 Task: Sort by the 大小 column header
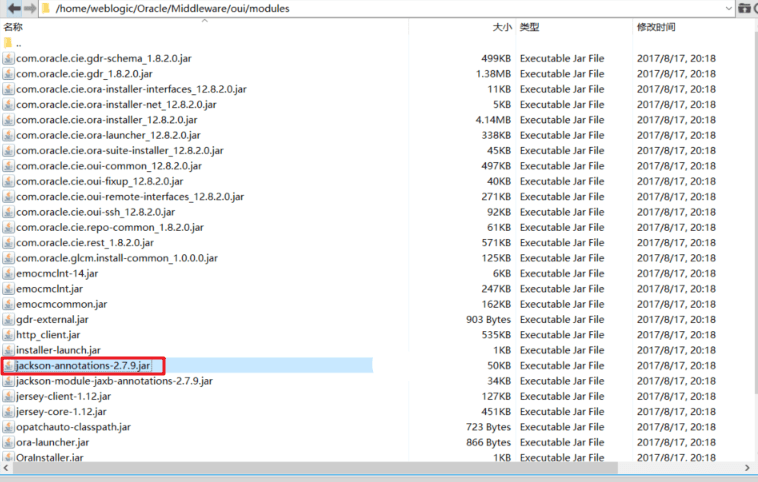coord(502,27)
